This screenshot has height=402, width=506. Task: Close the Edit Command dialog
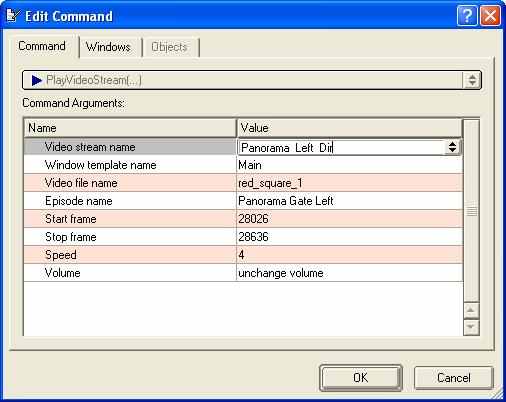click(x=490, y=15)
